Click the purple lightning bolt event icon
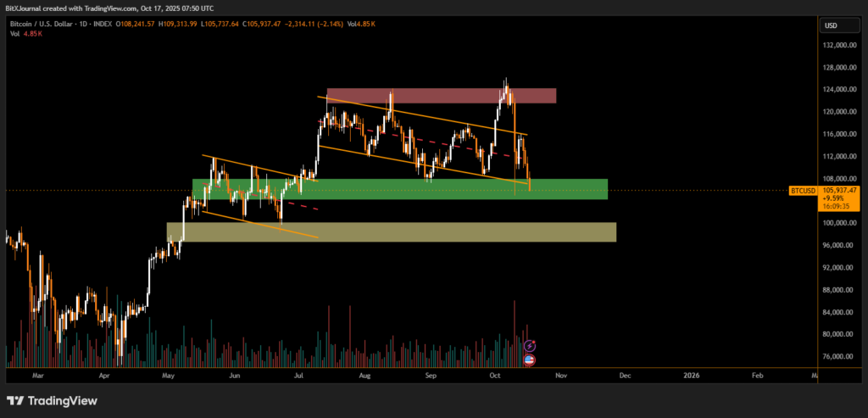Screen dimensions: 868x418 530,346
